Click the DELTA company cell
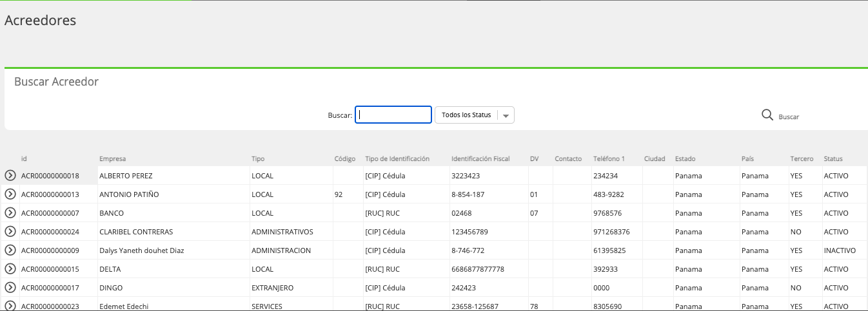 pos(173,269)
